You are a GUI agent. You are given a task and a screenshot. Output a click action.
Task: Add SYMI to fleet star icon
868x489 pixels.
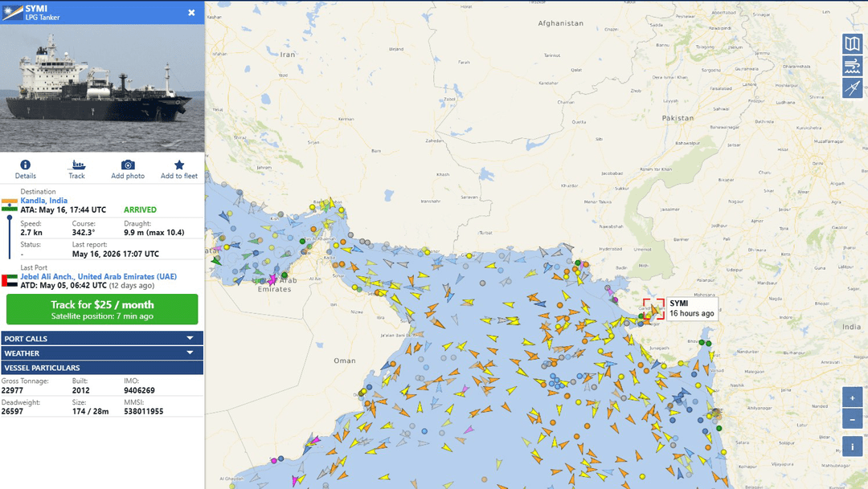pyautogui.click(x=178, y=165)
